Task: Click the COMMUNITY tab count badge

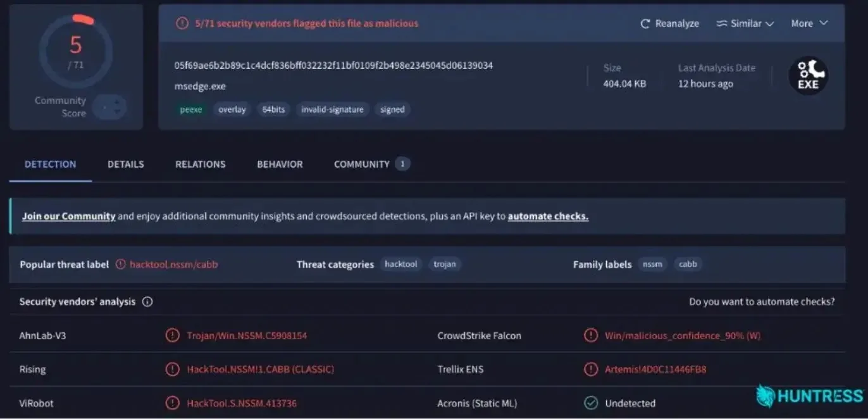Action: pyautogui.click(x=402, y=164)
